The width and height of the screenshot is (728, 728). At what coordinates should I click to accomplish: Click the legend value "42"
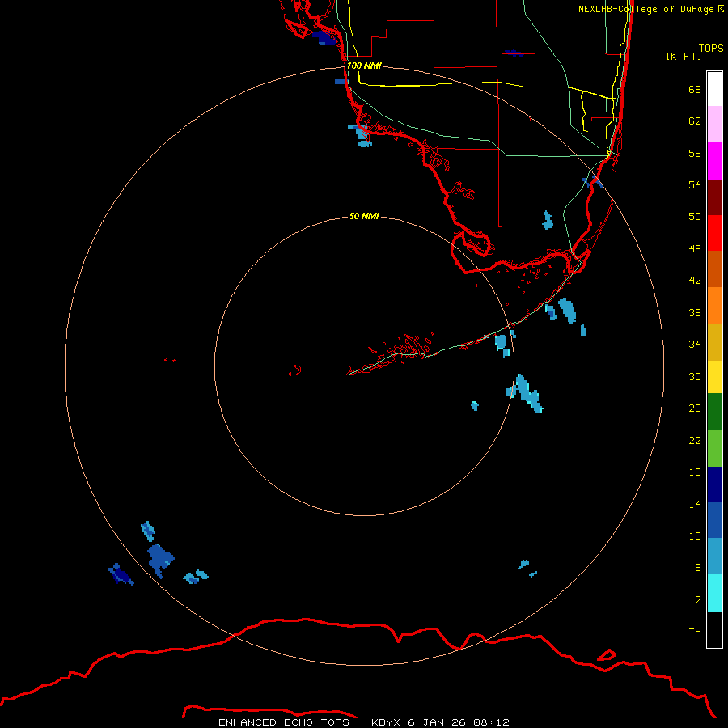[695, 281]
